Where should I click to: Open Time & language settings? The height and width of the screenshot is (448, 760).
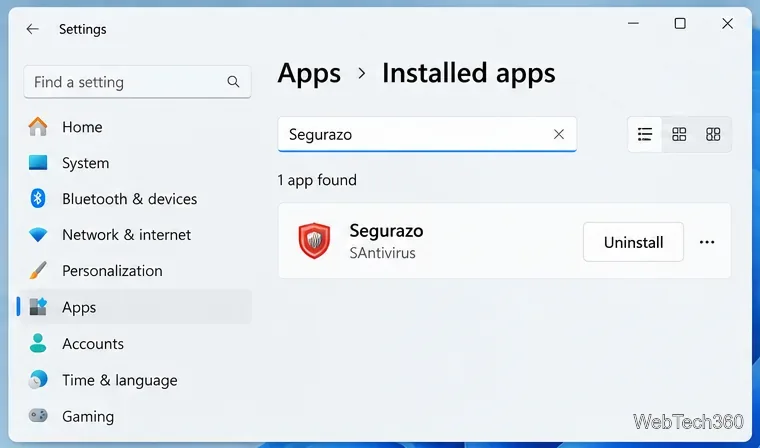(x=136, y=380)
